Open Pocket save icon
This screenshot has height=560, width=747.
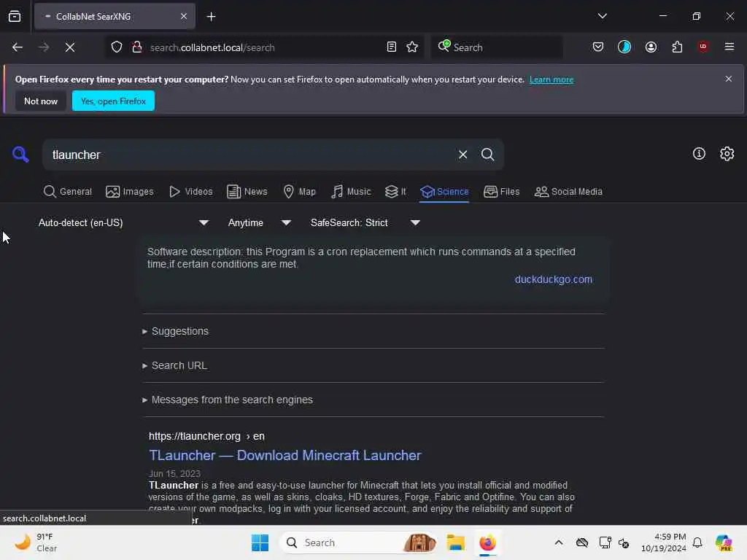pos(598,47)
